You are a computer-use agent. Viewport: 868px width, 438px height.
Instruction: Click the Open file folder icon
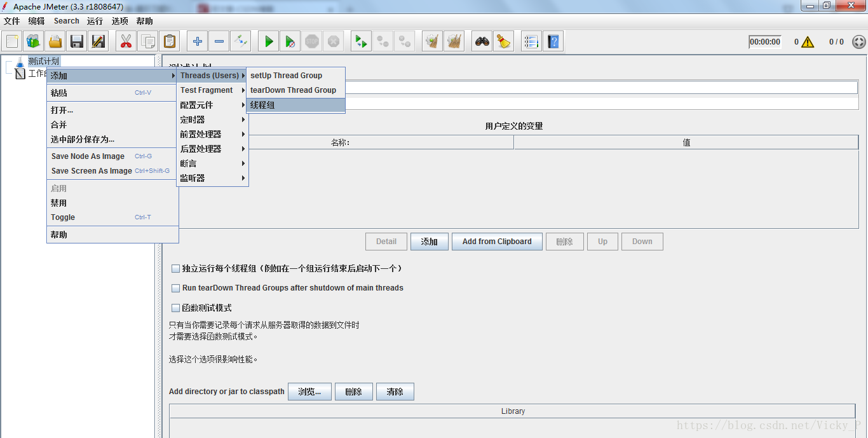coord(55,42)
